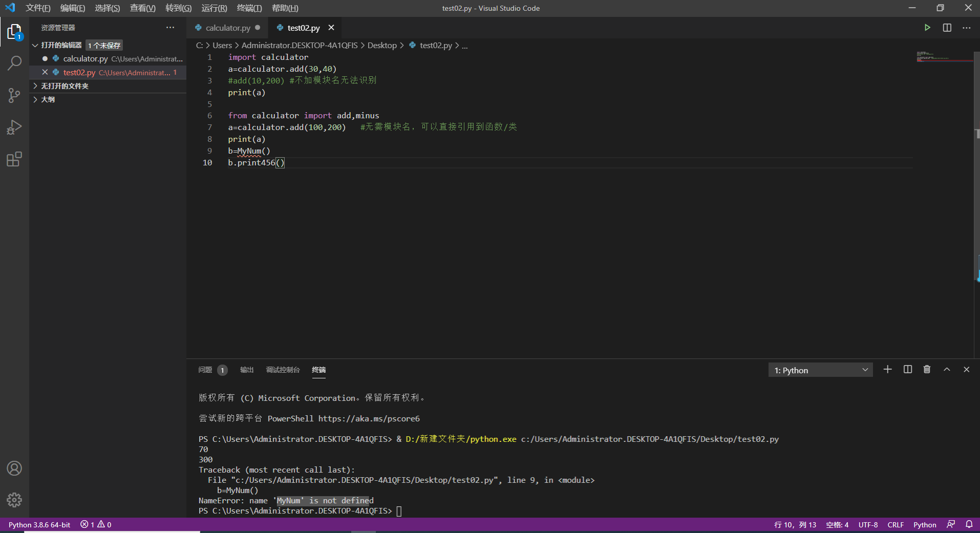Screen dimensions: 980x533
Task: Go to line via 行 10, 列 13
Action: pyautogui.click(x=795, y=525)
